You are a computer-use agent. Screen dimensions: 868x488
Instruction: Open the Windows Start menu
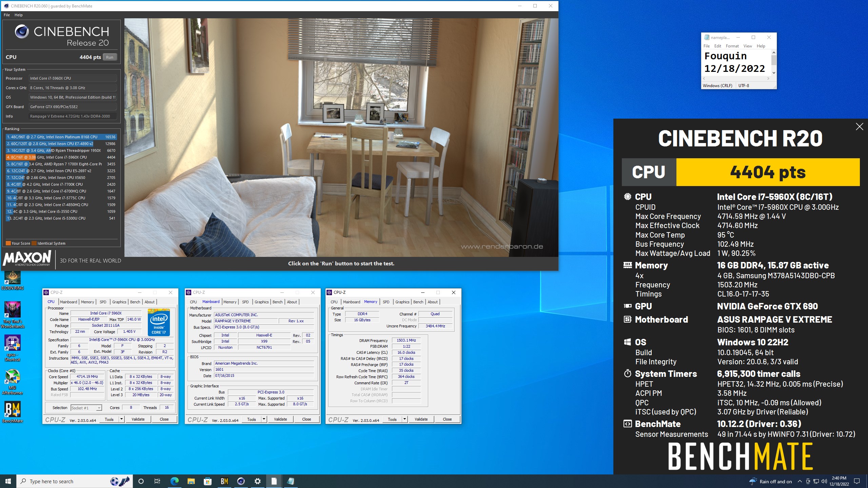point(8,481)
